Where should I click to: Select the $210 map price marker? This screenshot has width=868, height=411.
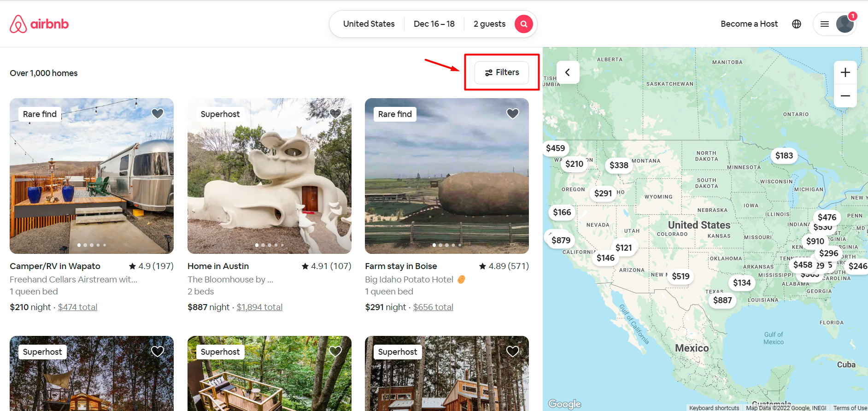[x=574, y=164]
